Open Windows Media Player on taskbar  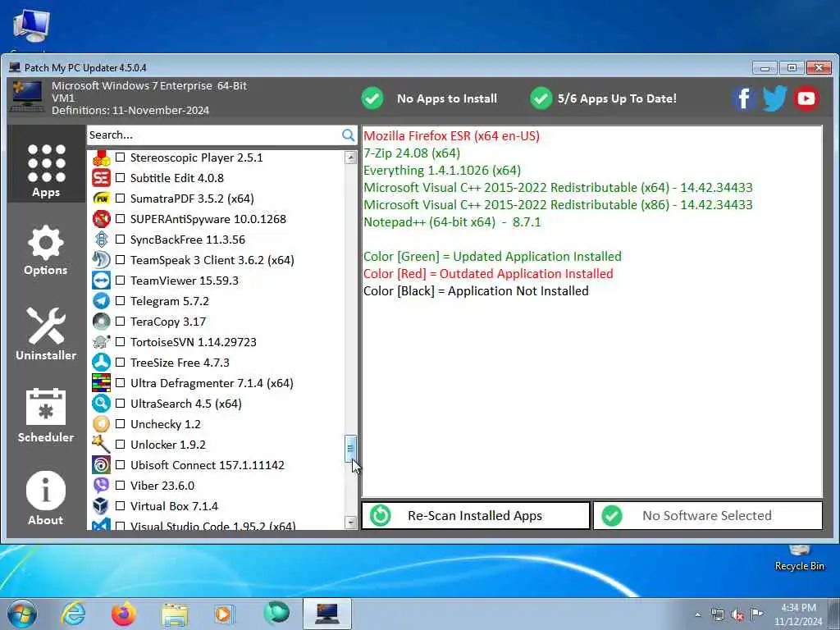coord(224,614)
